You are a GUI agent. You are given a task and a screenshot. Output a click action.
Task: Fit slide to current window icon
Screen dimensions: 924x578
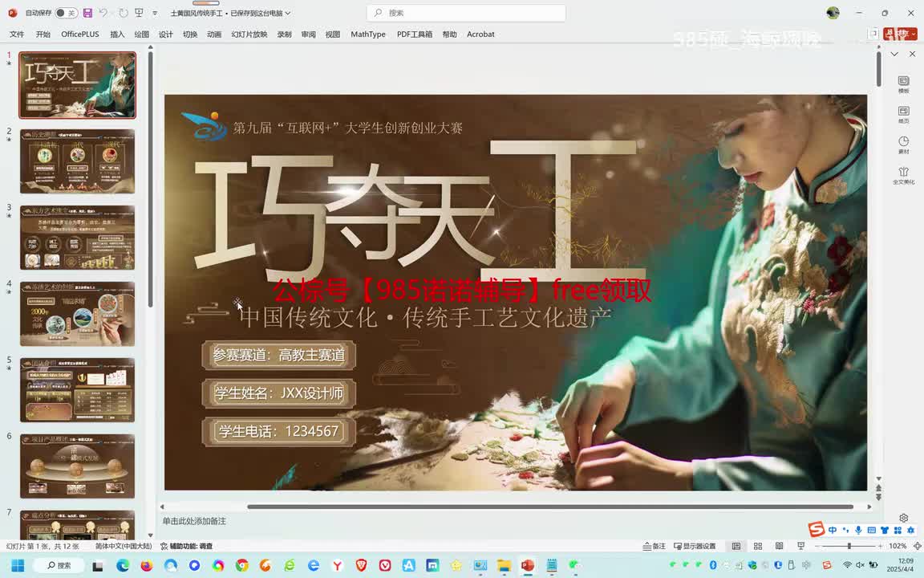point(917,546)
